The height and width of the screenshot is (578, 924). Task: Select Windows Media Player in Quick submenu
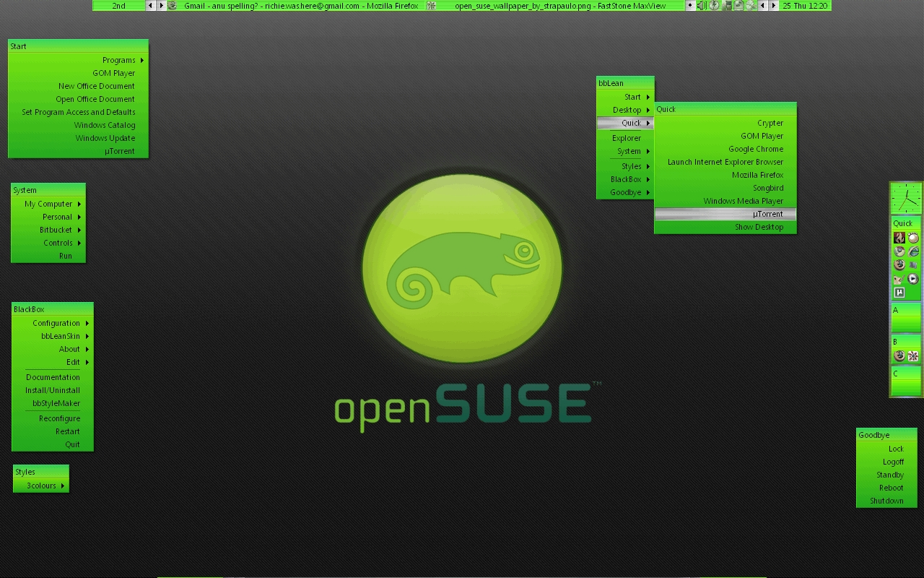725,201
